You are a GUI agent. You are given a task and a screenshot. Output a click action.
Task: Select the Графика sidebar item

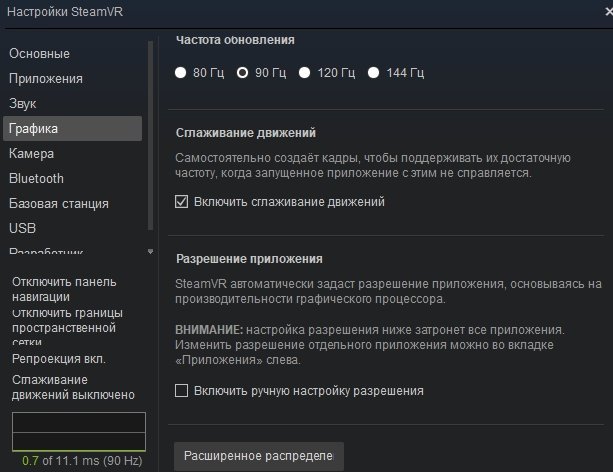pyautogui.click(x=34, y=128)
